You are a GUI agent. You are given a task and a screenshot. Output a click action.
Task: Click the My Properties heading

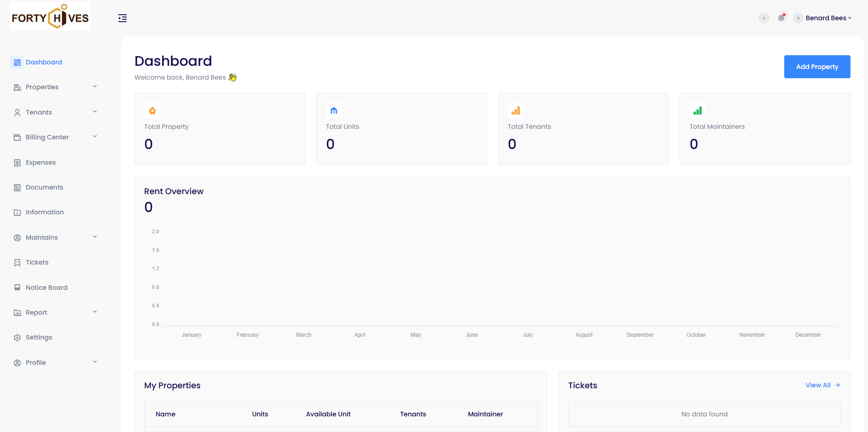coord(172,386)
